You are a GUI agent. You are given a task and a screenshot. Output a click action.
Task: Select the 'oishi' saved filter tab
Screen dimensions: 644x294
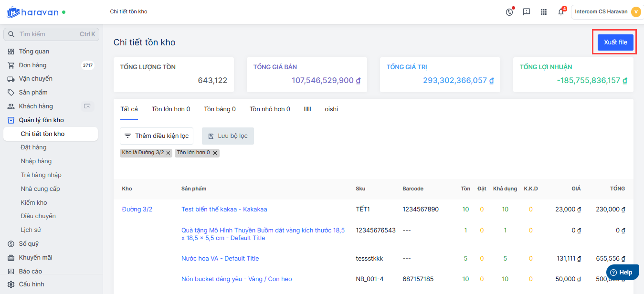(x=331, y=109)
